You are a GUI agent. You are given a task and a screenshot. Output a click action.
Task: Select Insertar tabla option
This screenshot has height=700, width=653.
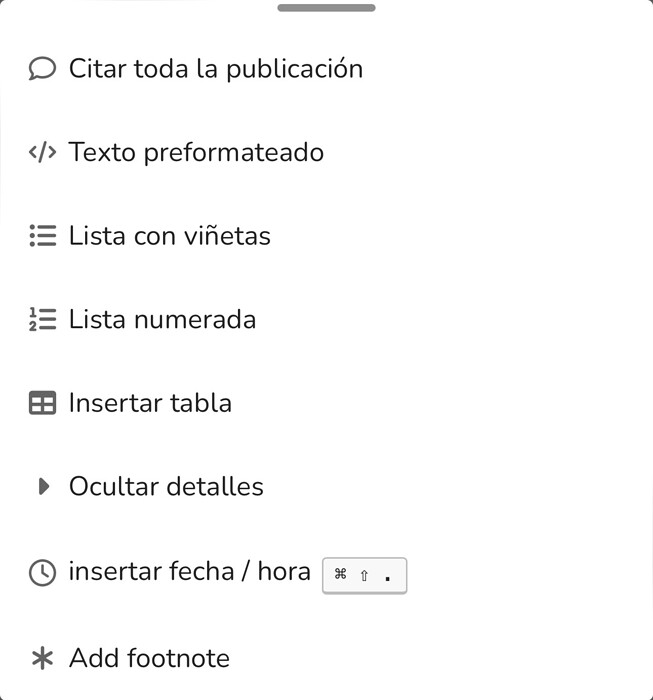pos(326,403)
